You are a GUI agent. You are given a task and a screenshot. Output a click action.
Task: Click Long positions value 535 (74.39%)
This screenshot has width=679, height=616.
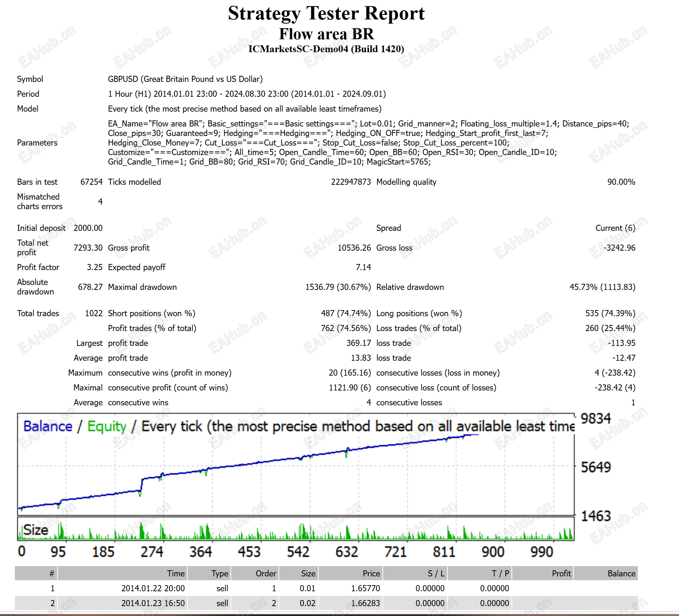click(610, 313)
